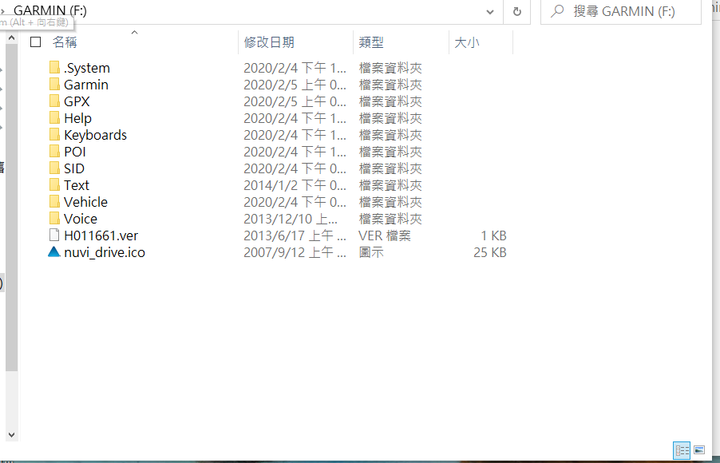The width and height of the screenshot is (720, 463).
Task: Click the modified date in GPX row
Action: [x=295, y=102]
